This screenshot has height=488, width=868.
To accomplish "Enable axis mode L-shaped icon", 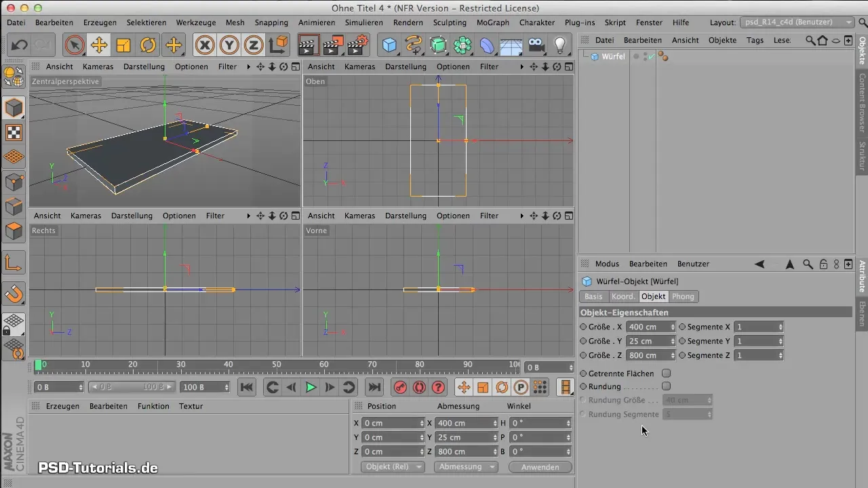I will 14,262.
